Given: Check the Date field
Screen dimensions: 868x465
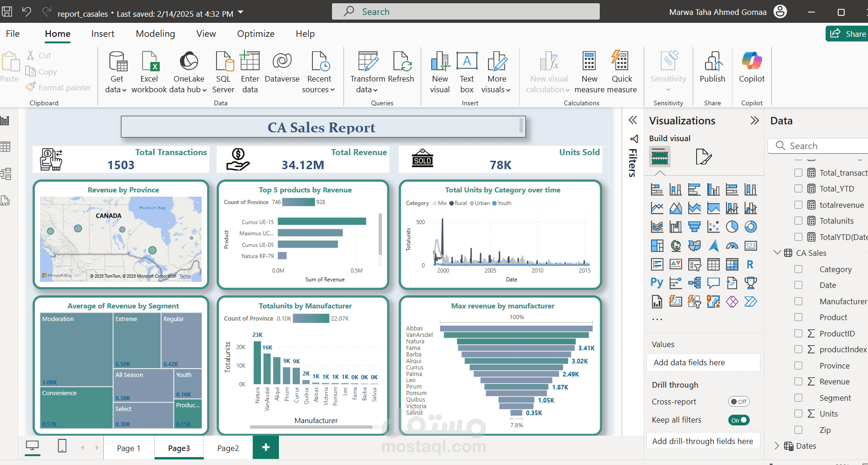Looking at the screenshot, I should (799, 285).
